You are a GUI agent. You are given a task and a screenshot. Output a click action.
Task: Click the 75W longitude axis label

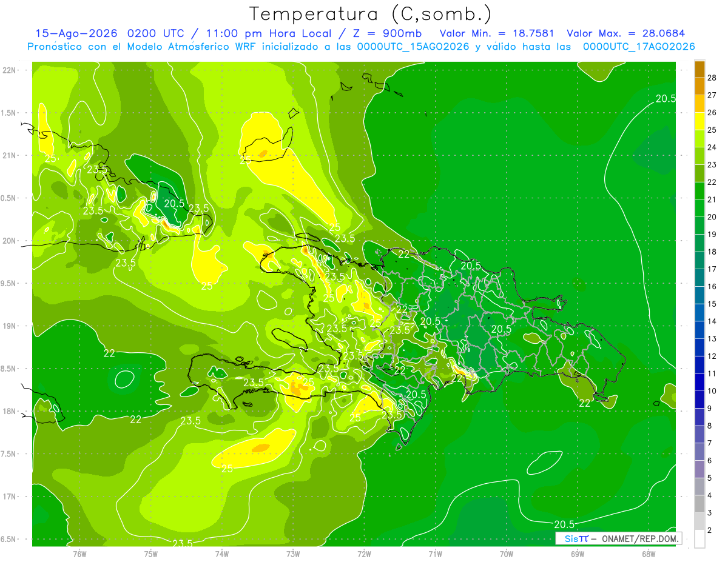[x=151, y=554]
